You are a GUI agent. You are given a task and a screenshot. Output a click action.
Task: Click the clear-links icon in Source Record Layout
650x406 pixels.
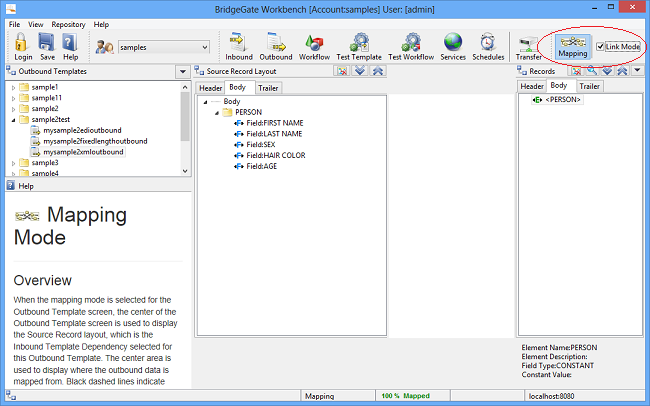click(x=342, y=71)
